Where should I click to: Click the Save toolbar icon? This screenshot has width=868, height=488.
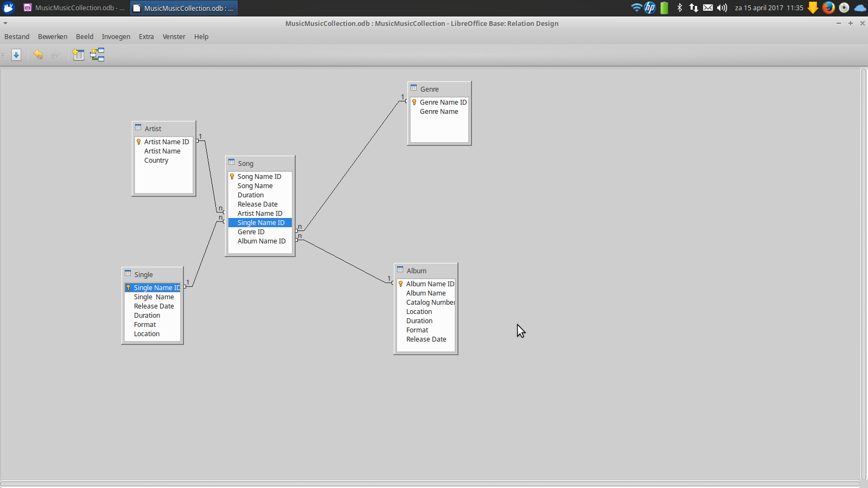pos(16,55)
